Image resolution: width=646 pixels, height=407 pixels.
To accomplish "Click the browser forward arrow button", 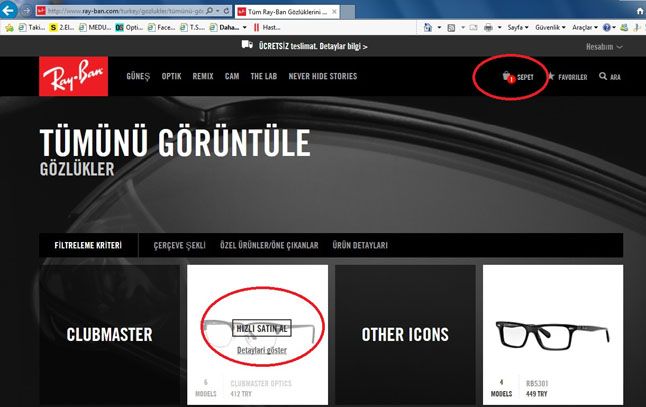I will pos(26,10).
